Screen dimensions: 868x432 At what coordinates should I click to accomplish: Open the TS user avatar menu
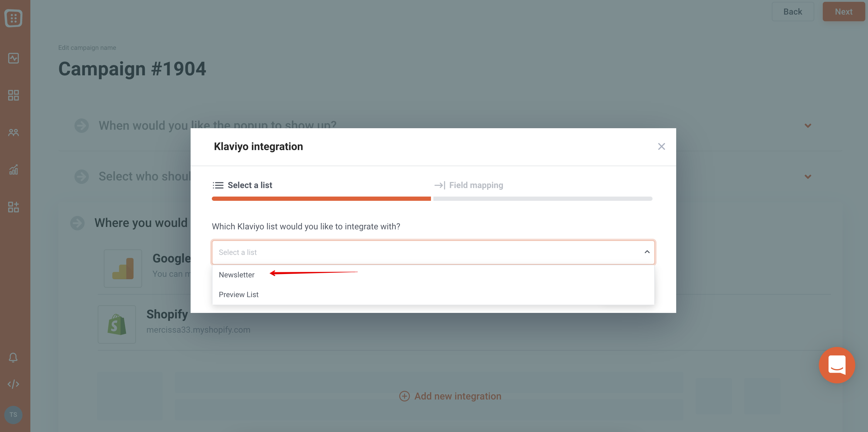pyautogui.click(x=13, y=414)
